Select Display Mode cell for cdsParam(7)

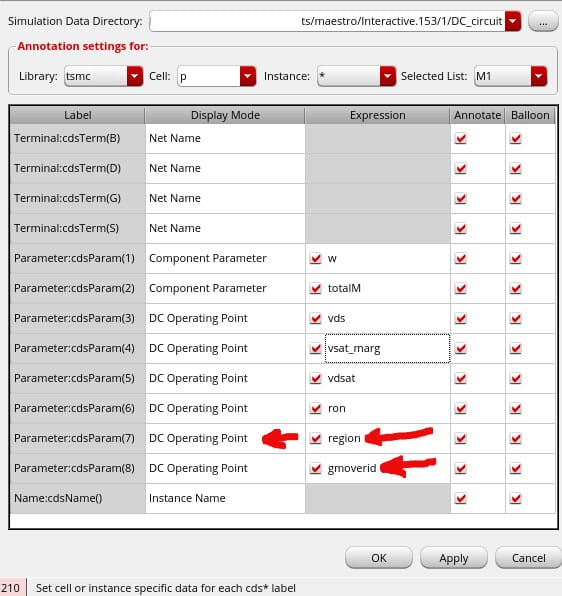click(225, 438)
